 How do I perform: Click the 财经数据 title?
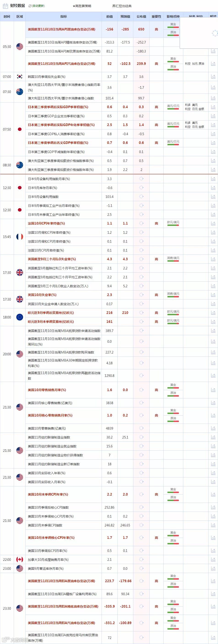click(17, 6)
